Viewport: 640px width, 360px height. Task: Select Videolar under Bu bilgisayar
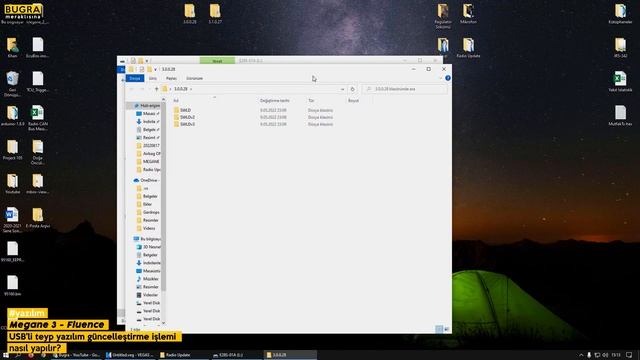pos(148,295)
